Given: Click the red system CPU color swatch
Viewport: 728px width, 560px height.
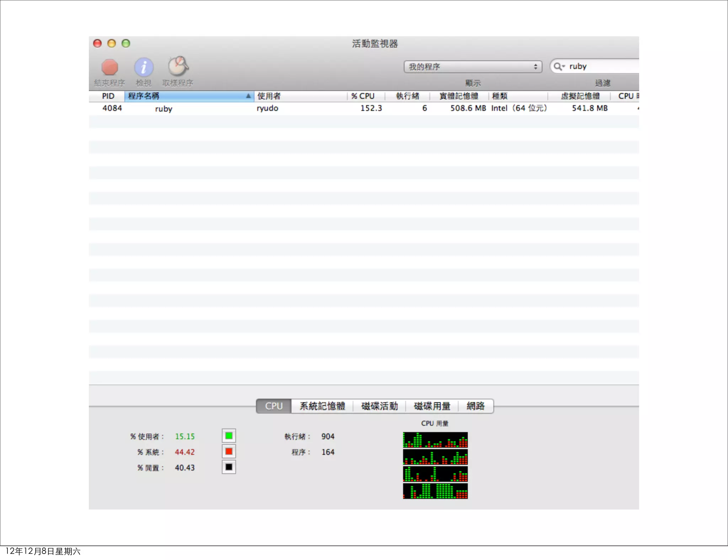Looking at the screenshot, I should [x=229, y=452].
